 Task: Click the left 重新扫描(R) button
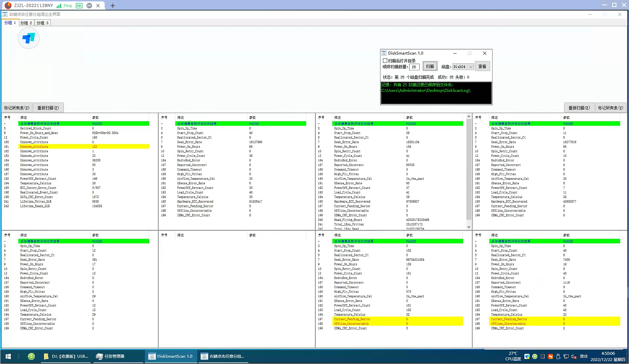[48, 108]
